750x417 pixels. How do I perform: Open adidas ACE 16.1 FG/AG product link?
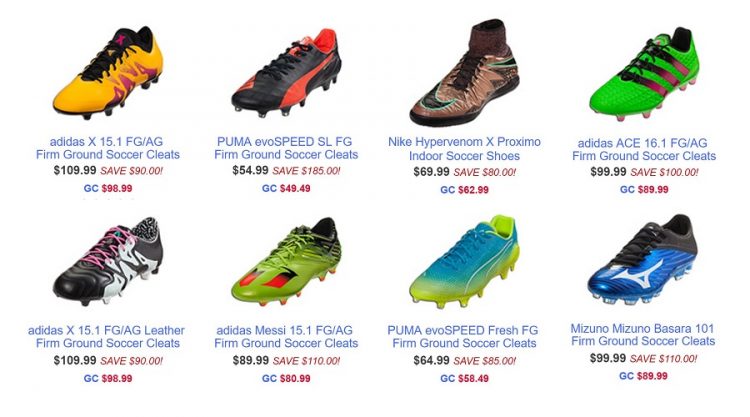coord(644,149)
